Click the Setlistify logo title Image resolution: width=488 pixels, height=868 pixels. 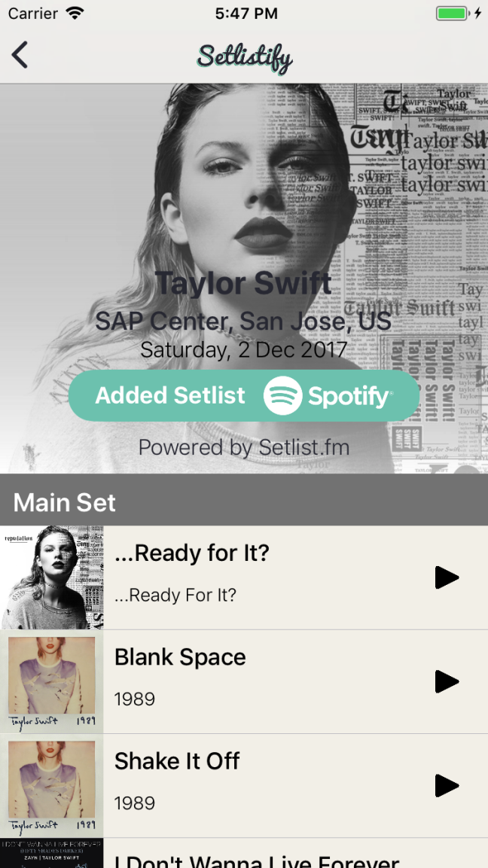244,57
